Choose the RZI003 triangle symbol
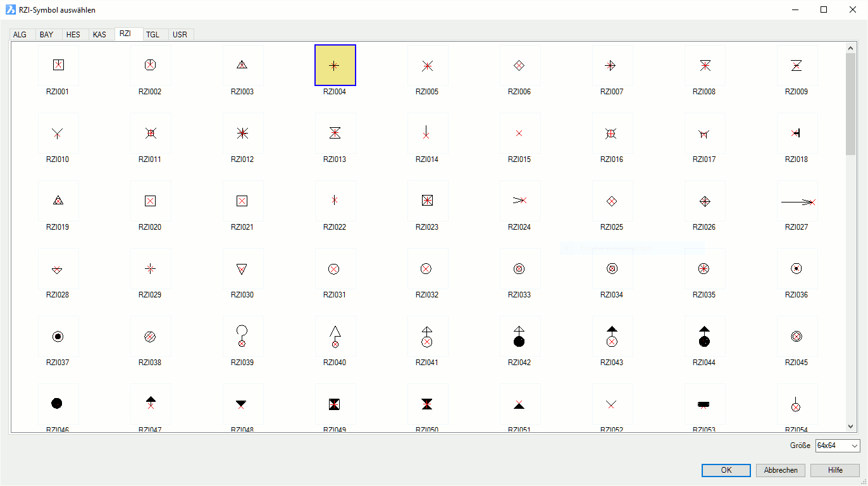Screen dimensions: 868x486 click(x=243, y=65)
